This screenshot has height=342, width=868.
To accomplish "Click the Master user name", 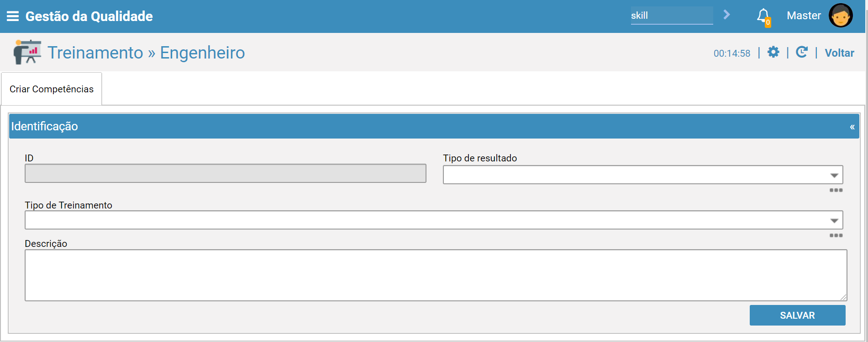I will pyautogui.click(x=804, y=16).
